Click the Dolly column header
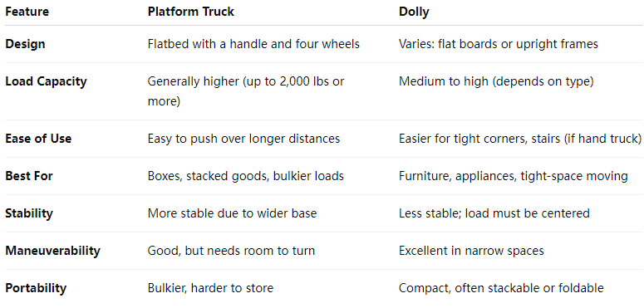 [x=414, y=12]
